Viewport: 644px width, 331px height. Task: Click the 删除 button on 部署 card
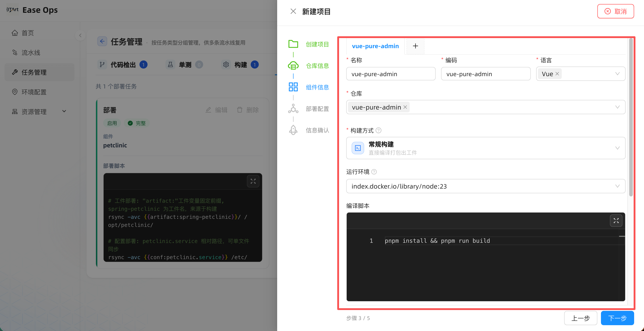click(x=248, y=110)
